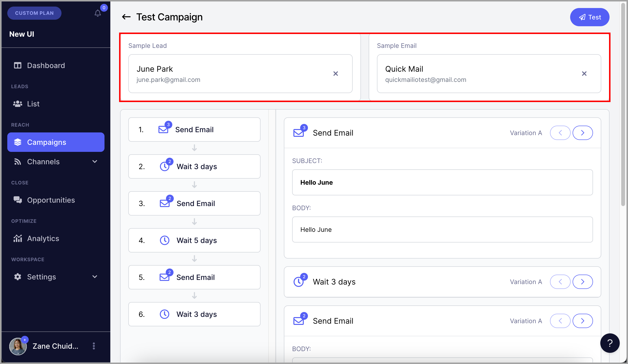Viewport: 628px width, 364px height.
Task: Select step 1 Send Email
Action: tap(194, 130)
